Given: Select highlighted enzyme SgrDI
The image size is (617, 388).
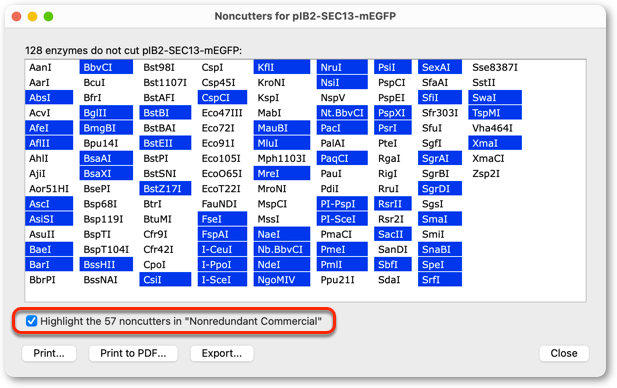Looking at the screenshot, I should point(440,188).
